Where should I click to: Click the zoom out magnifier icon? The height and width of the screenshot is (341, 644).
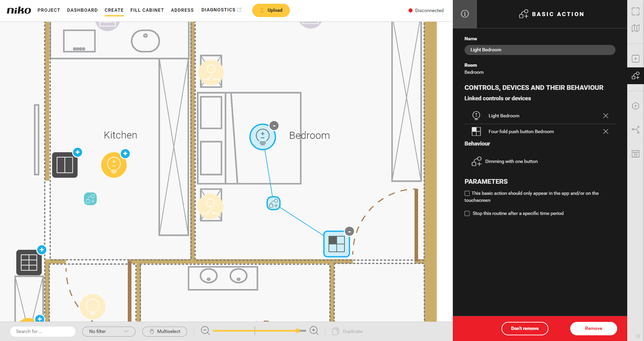[205, 331]
